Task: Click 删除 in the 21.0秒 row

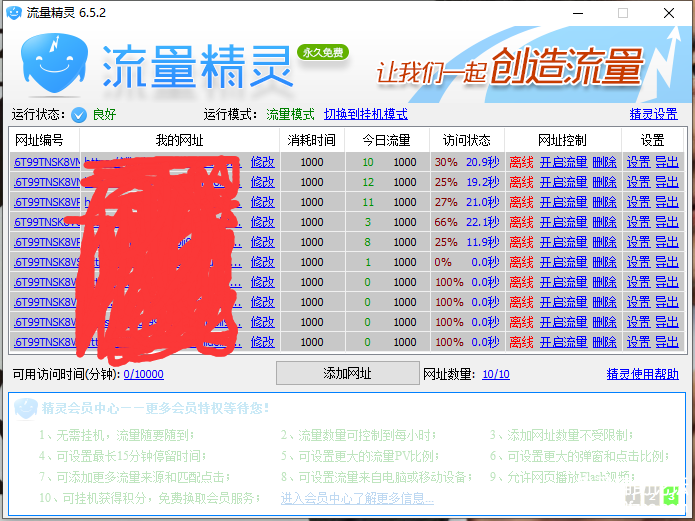Action: pyautogui.click(x=605, y=202)
